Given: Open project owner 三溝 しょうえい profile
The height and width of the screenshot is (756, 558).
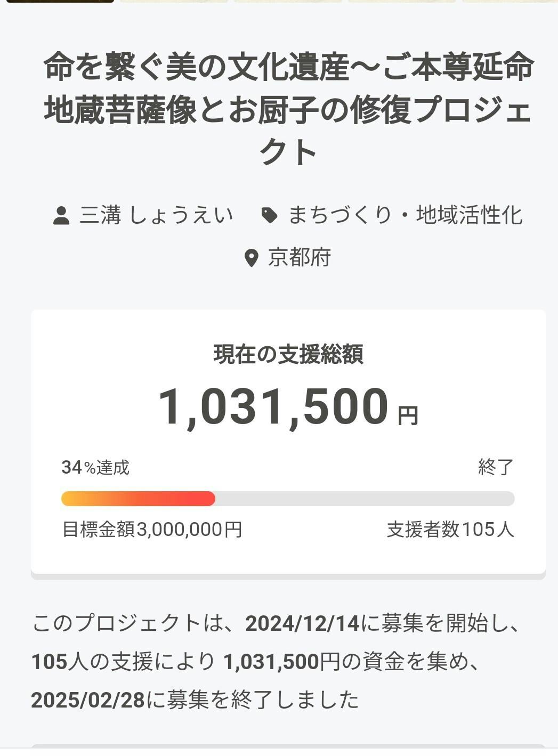Looking at the screenshot, I should 156,215.
